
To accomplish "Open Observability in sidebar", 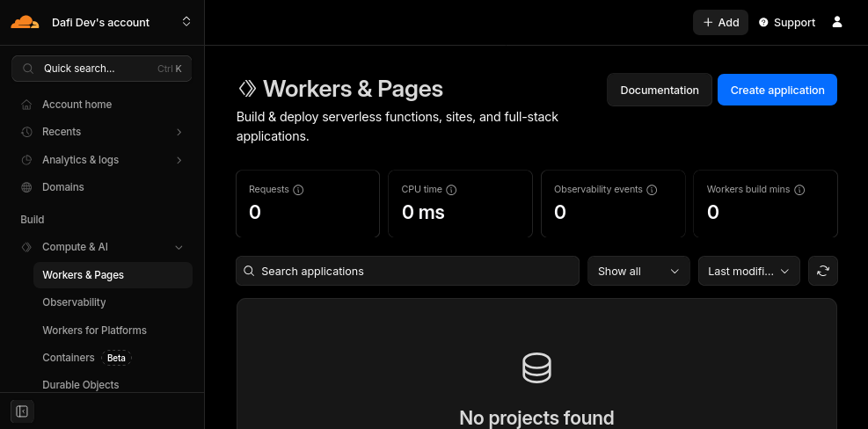I will pos(74,302).
